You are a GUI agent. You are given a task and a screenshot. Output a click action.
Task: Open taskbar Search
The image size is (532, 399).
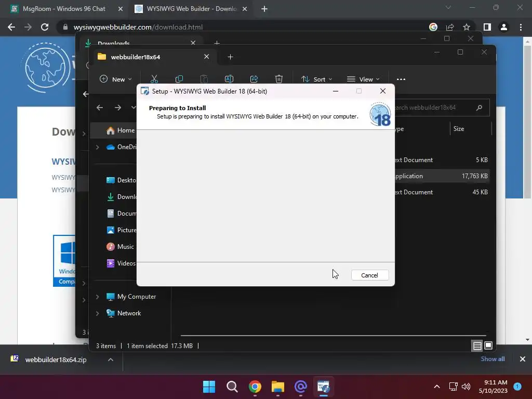pyautogui.click(x=232, y=387)
